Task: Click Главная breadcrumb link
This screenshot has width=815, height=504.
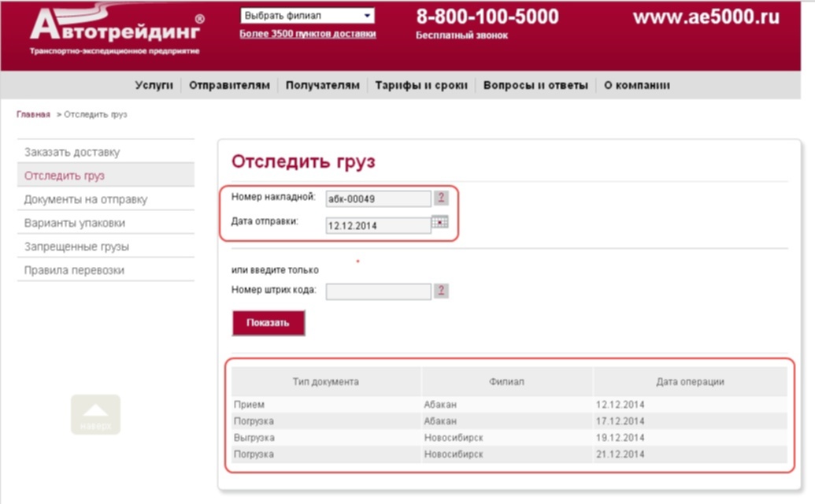Action: [33, 114]
